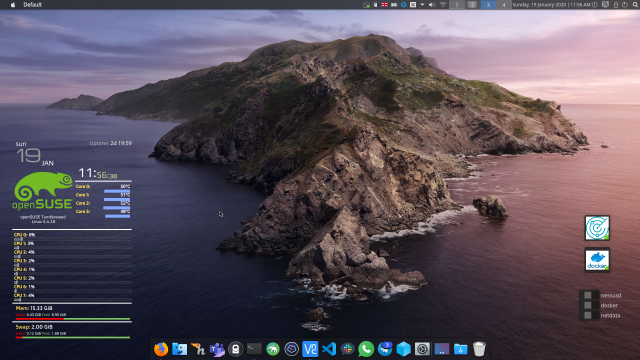Open the volume control in the tray
Image resolution: width=640 pixels, height=360 pixels.
pos(432,5)
